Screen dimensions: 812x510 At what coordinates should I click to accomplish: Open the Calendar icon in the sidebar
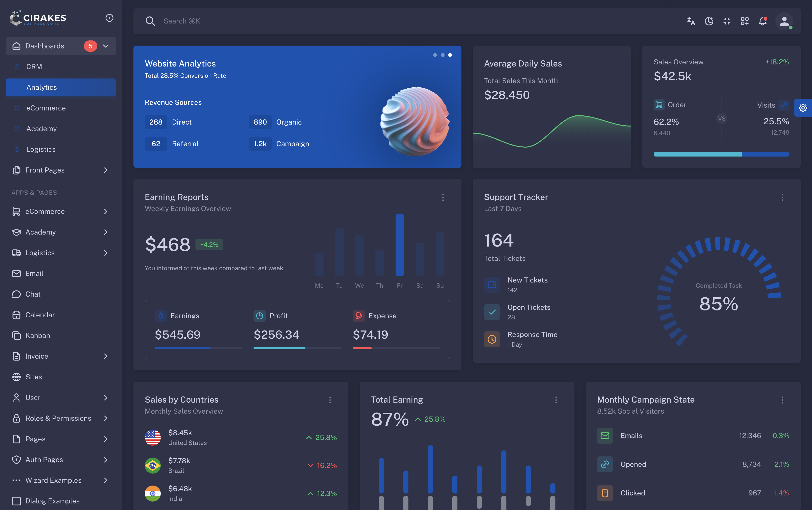tap(16, 315)
